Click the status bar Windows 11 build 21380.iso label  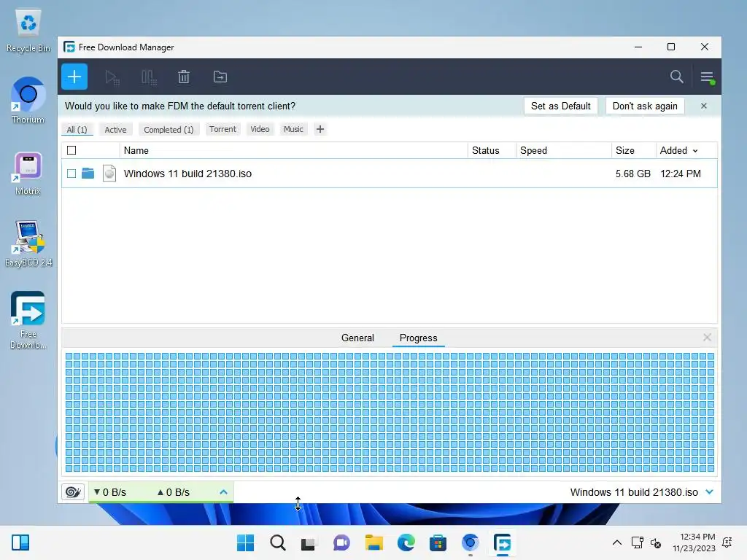(634, 492)
